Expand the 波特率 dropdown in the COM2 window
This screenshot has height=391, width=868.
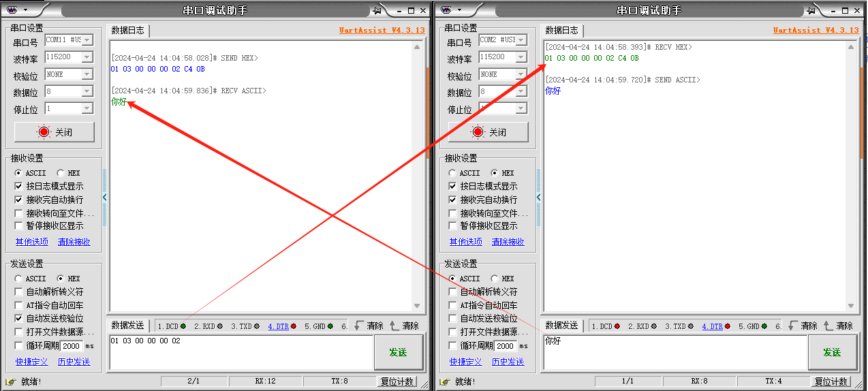pyautogui.click(x=521, y=57)
